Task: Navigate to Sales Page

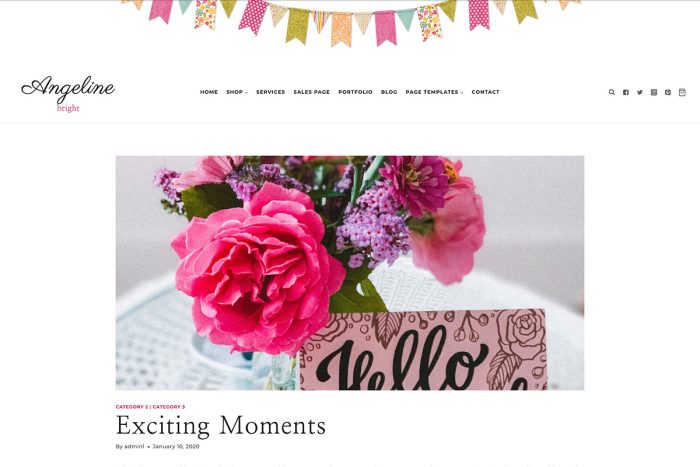Action: tap(312, 92)
